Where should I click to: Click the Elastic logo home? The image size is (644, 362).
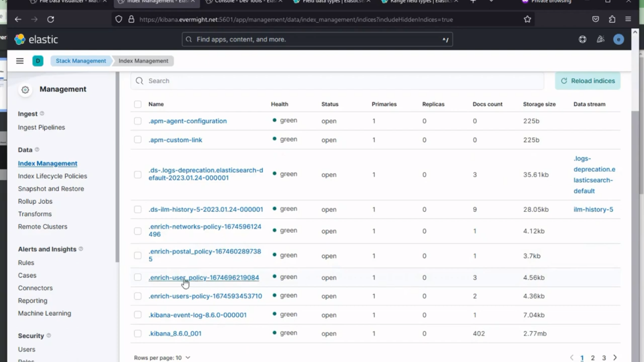(36, 40)
